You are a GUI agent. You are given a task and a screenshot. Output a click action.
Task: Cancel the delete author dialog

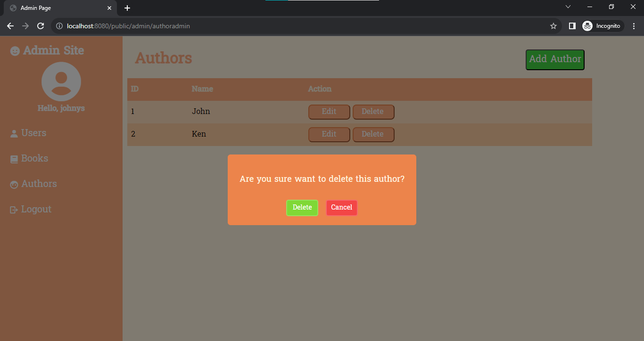click(342, 208)
